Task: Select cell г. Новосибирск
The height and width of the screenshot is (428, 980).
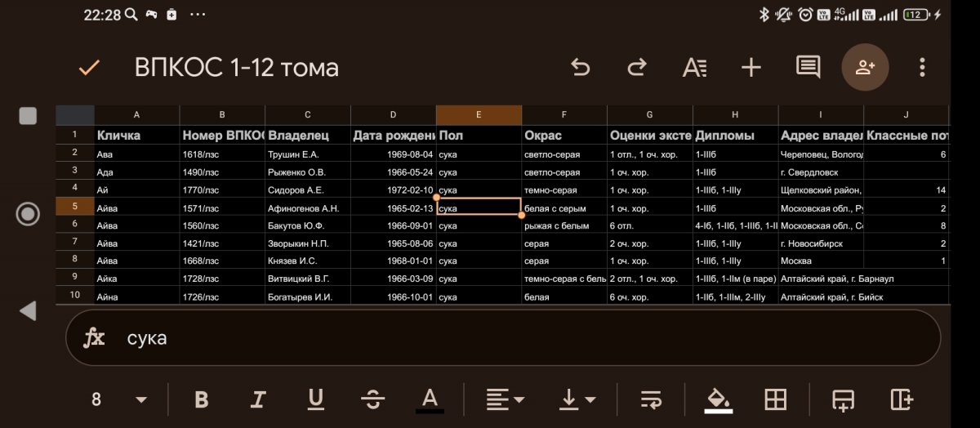Action: [821, 243]
